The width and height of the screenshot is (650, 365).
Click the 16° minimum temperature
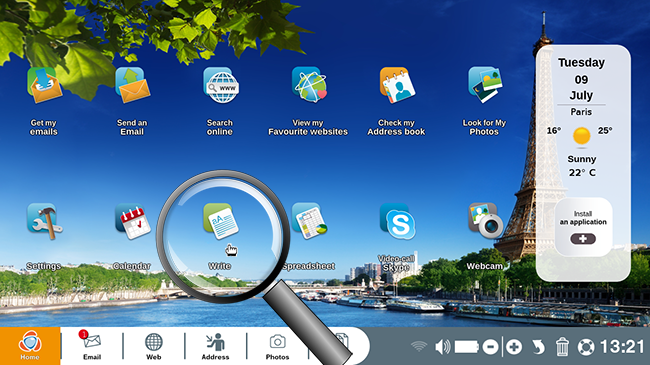tap(554, 131)
